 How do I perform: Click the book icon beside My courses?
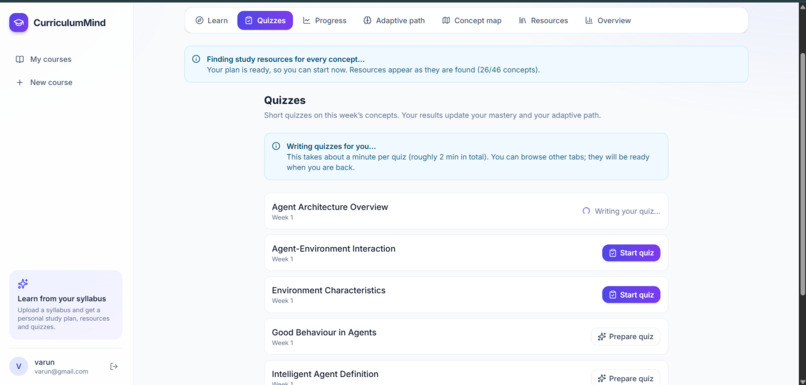20,59
